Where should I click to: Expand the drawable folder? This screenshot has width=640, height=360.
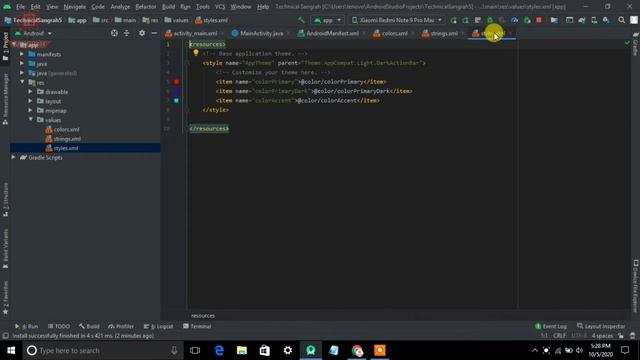[31, 91]
